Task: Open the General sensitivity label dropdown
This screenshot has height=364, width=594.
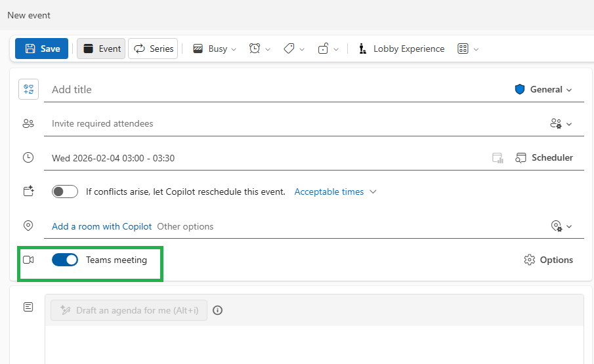Action: click(543, 90)
